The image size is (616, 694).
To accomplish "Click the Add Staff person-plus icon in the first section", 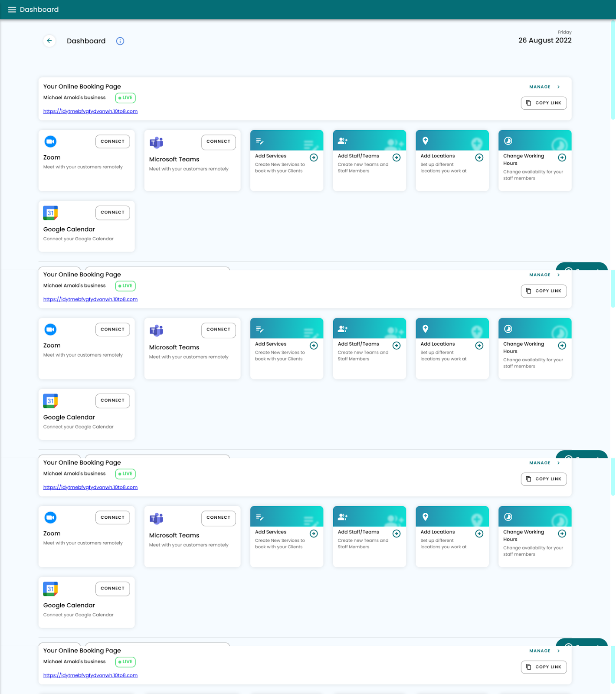I will (343, 141).
